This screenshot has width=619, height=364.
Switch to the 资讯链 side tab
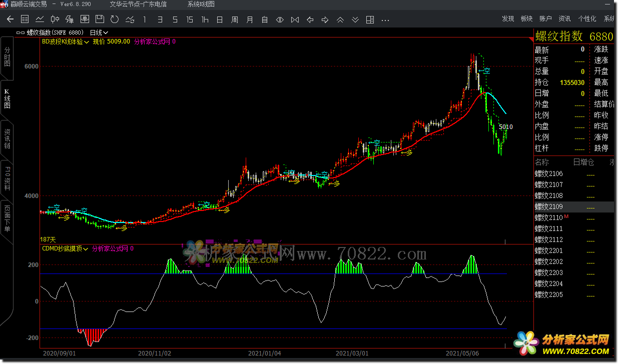(x=7, y=138)
